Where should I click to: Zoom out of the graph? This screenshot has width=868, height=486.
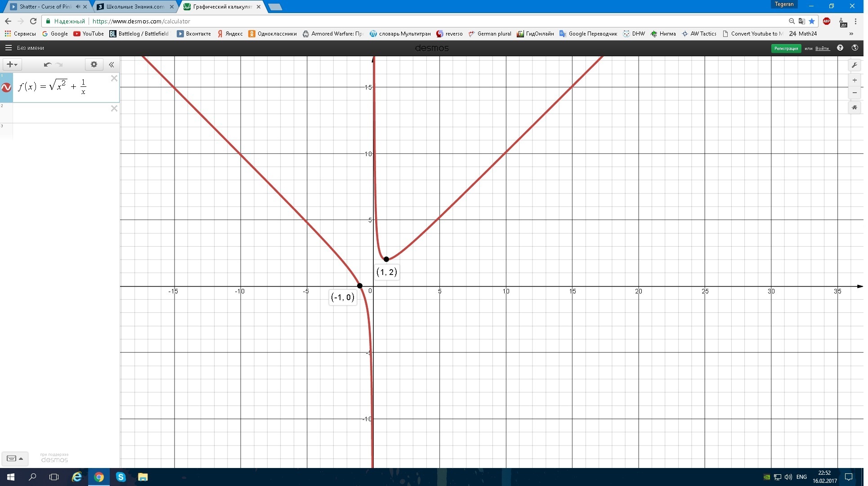855,93
